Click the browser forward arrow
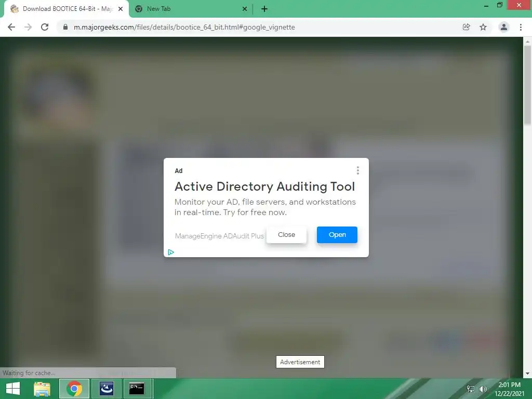The height and width of the screenshot is (399, 532). pos(28,27)
